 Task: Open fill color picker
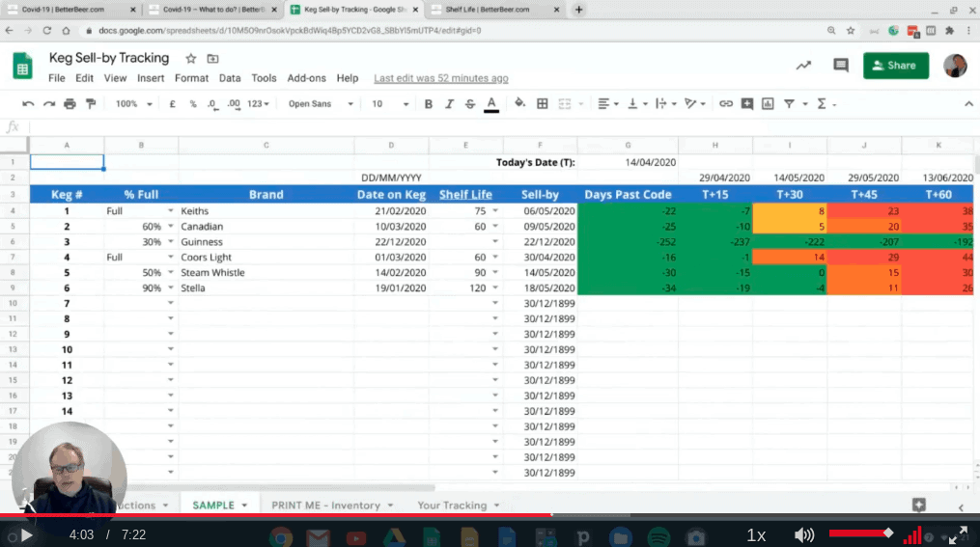tap(519, 103)
